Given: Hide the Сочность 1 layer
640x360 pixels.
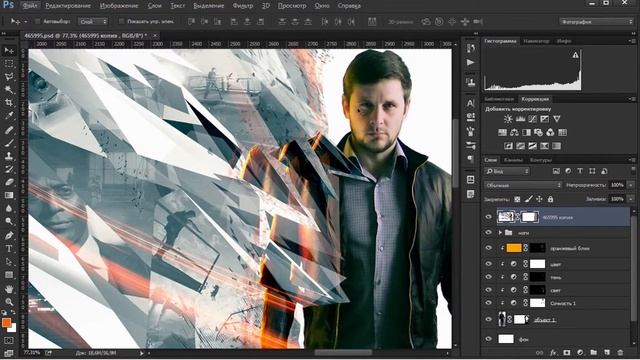Looking at the screenshot, I should [x=489, y=303].
